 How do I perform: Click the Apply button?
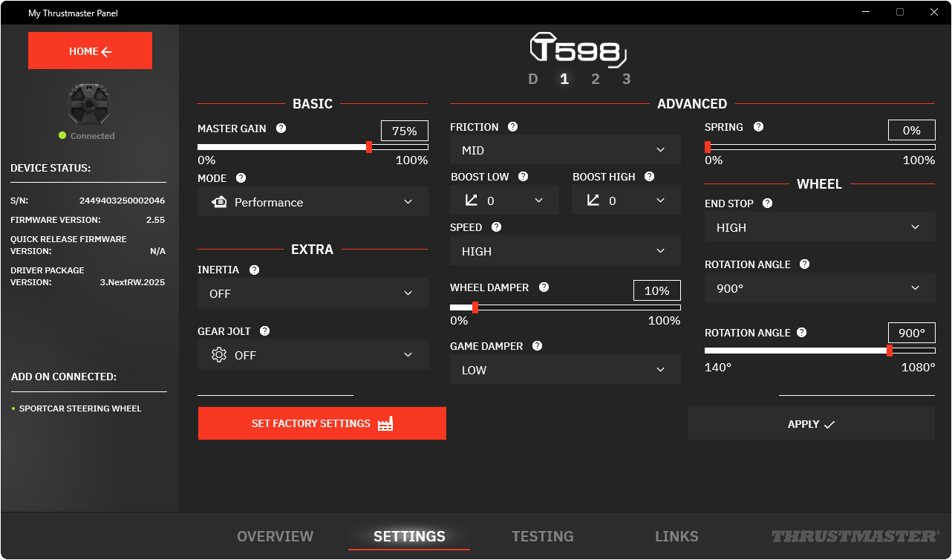click(x=811, y=423)
